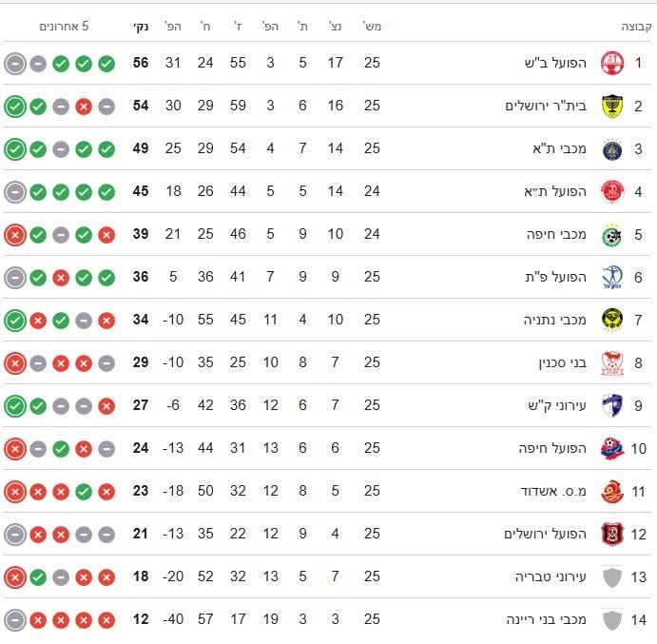Click the הפועל ב"ש points value 56
The width and height of the screenshot is (657, 644).
tap(141, 64)
